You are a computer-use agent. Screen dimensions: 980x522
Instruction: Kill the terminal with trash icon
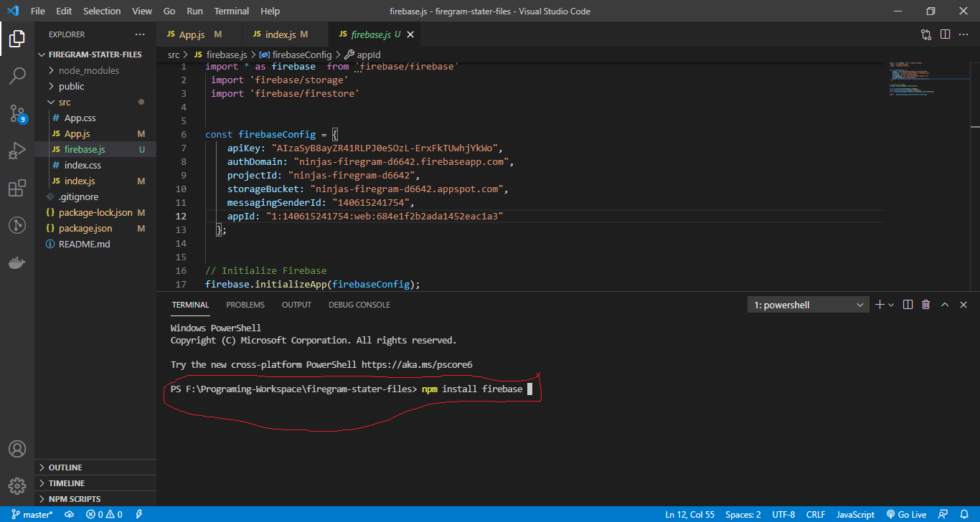point(926,305)
